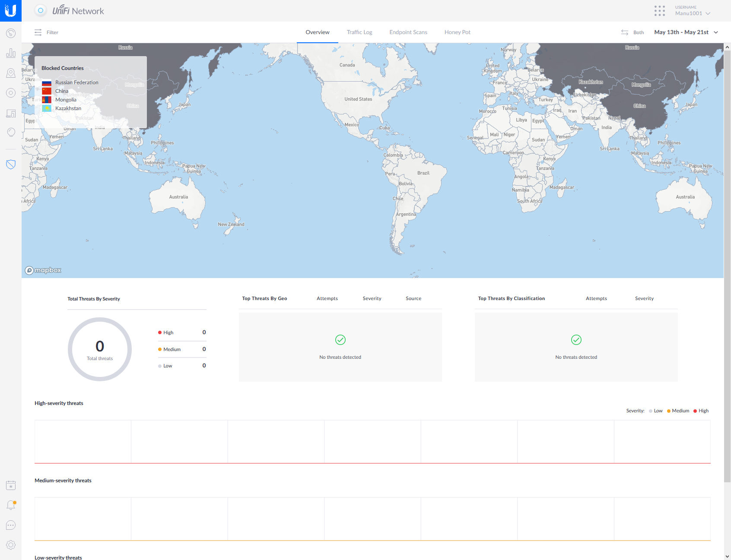This screenshot has height=560, width=731.
Task: Click the Medium row in threats summary
Action: [182, 349]
